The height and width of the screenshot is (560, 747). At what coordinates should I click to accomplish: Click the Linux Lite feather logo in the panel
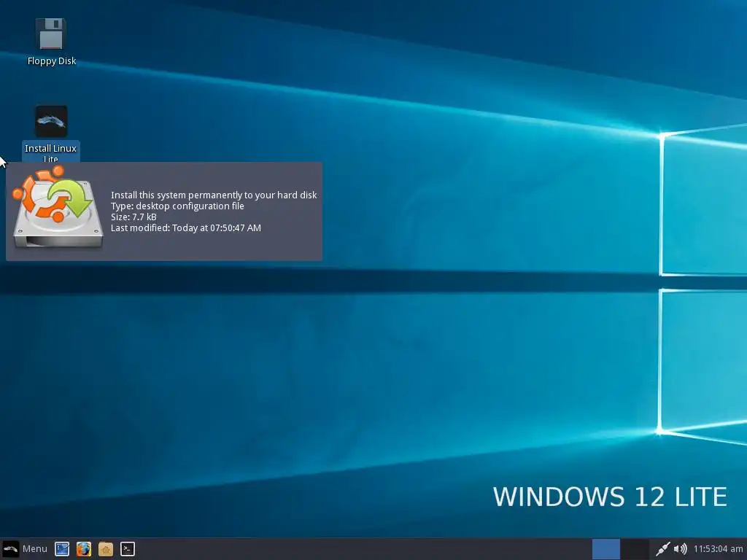pyautogui.click(x=10, y=548)
